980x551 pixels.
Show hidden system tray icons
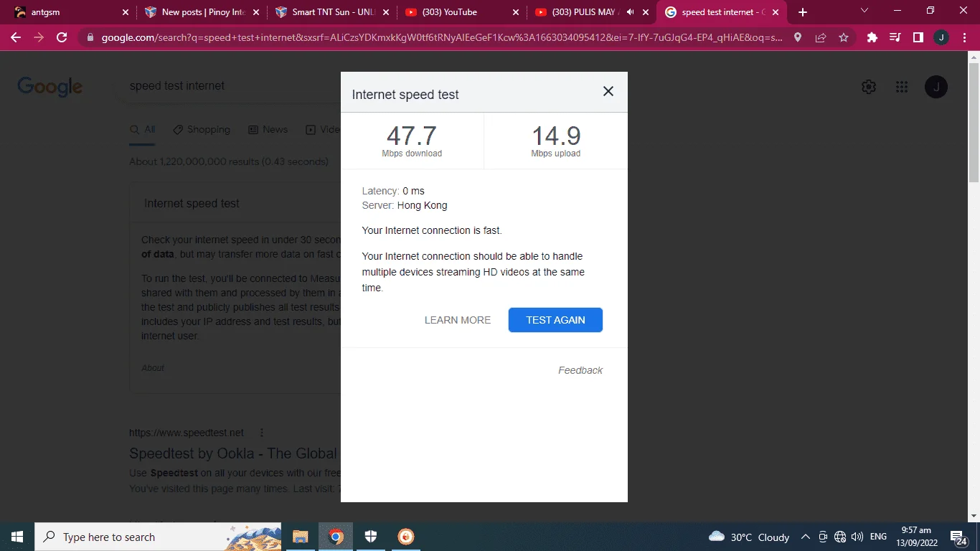[x=805, y=537]
